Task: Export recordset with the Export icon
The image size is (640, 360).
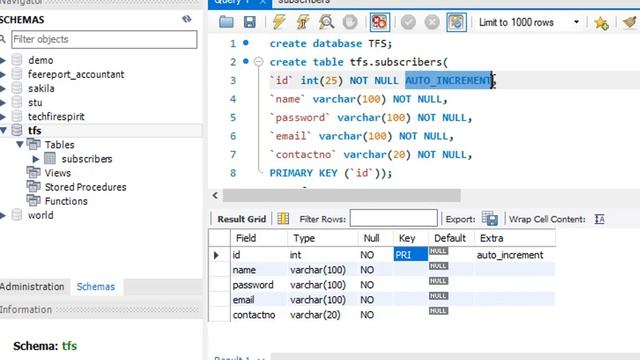Action: click(489, 219)
